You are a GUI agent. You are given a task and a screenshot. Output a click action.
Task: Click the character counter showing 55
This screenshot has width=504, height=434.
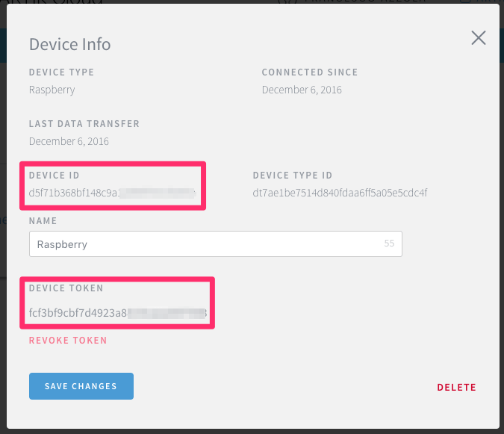coord(388,244)
